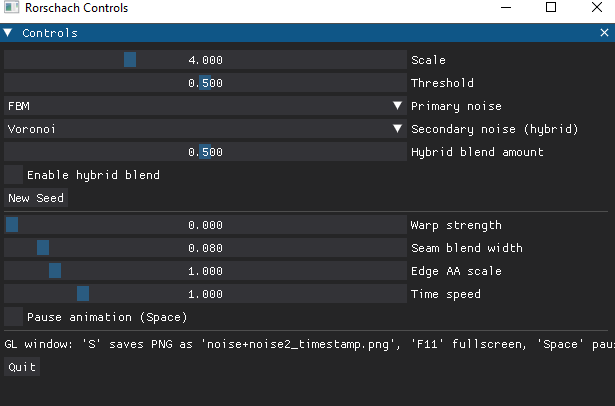The image size is (615, 406).
Task: Click the Rorschach Controls window icon
Action: point(12,8)
